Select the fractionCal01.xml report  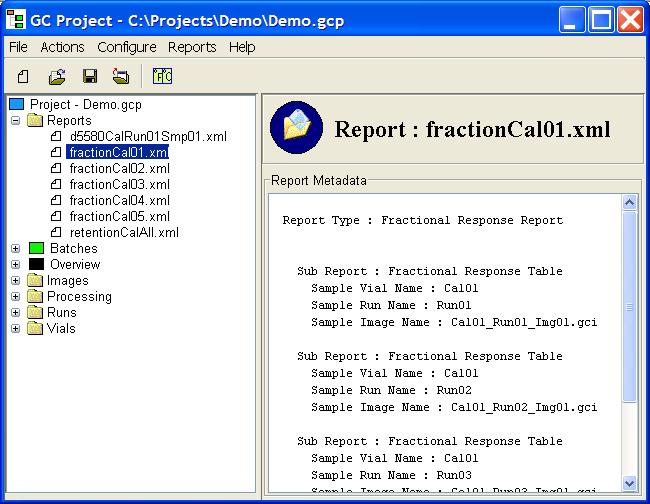(118, 153)
